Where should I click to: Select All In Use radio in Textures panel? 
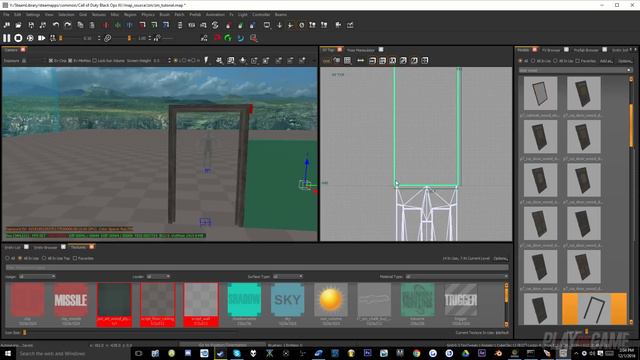[x=20, y=258]
